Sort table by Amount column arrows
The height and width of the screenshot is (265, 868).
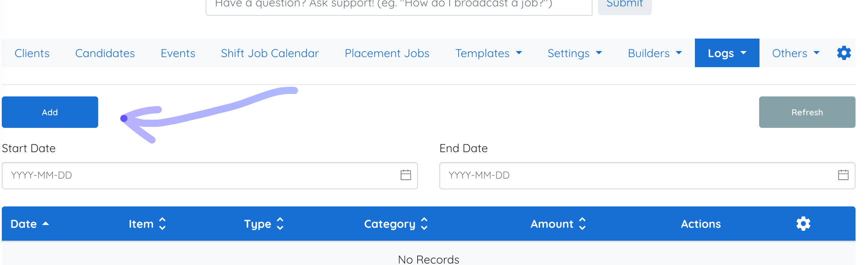[582, 224]
